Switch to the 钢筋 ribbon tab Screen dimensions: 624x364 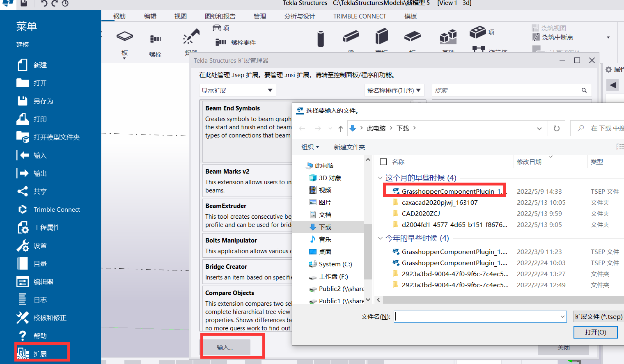(119, 16)
